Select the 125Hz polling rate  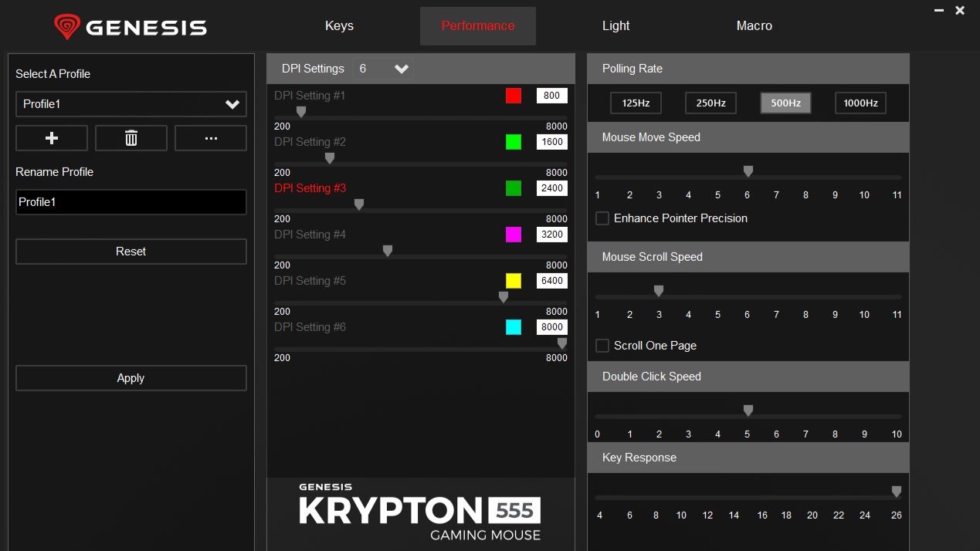(x=636, y=103)
